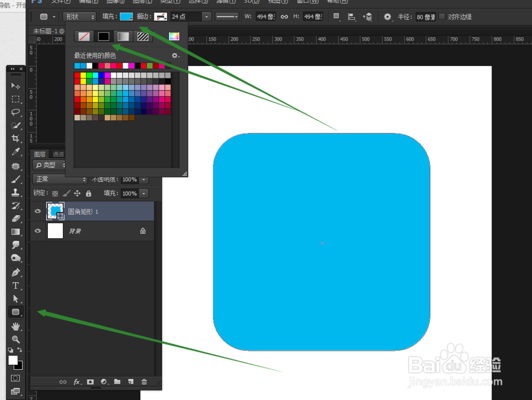532x400 pixels.
Task: Open path arrangement options
Action: [x=368, y=17]
